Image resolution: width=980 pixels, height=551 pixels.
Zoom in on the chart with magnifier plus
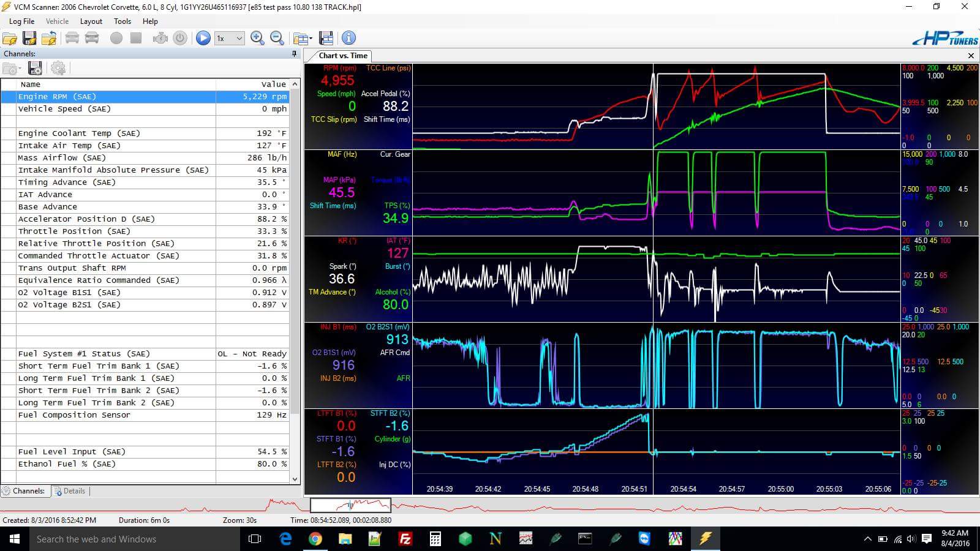(257, 38)
